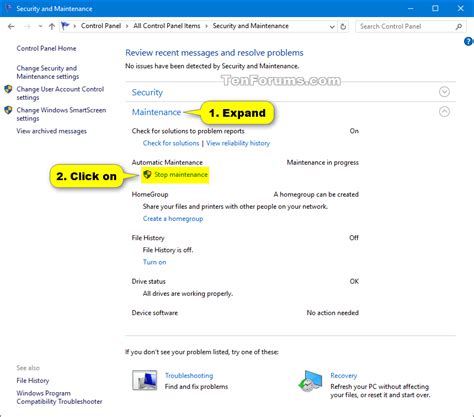Click 'Automatic Maintenance' label

167,163
